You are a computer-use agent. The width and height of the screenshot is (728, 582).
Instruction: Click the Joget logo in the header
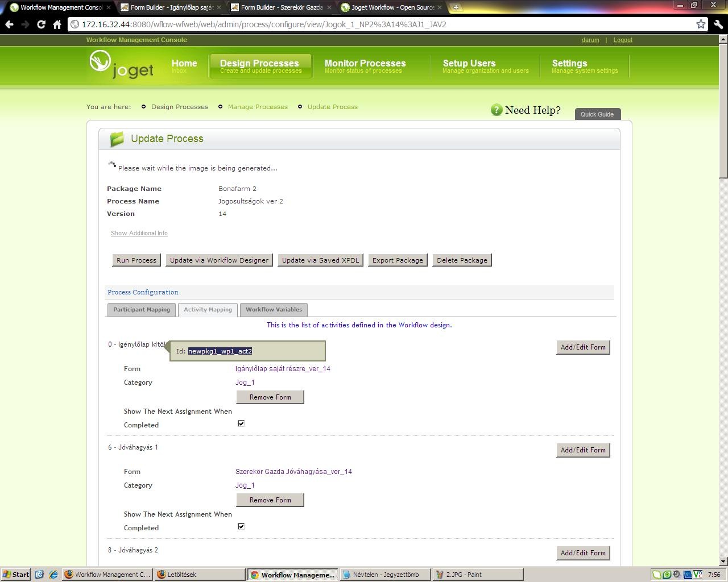click(x=121, y=64)
